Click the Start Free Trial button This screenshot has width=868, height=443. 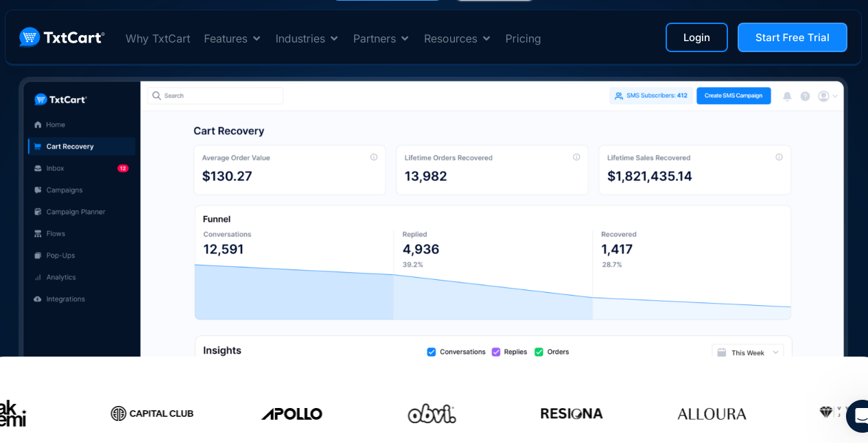coord(792,38)
